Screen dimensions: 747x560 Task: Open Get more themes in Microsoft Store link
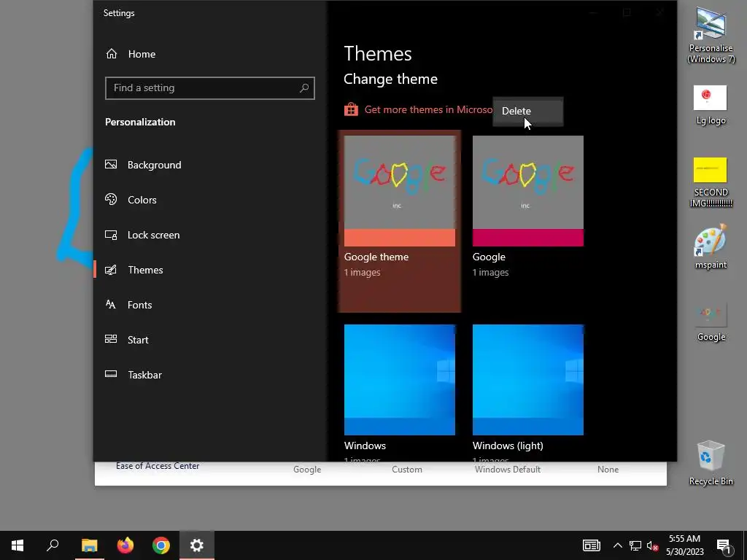tap(428, 109)
